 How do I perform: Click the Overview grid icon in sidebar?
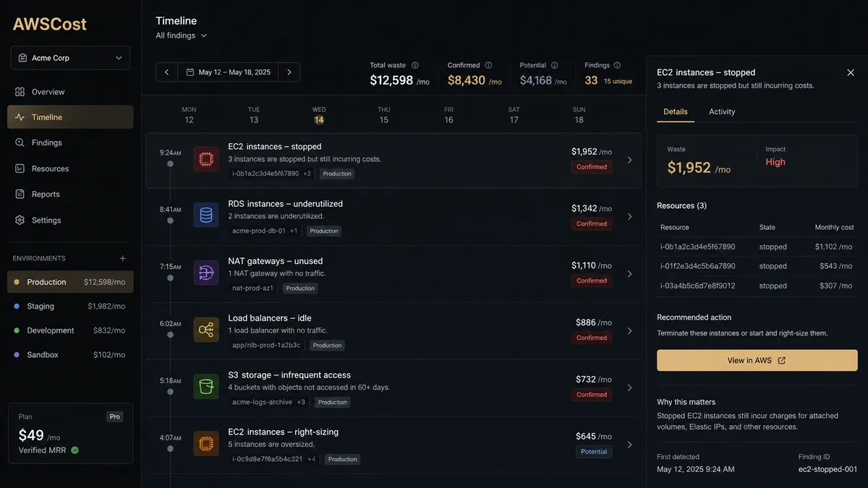click(20, 92)
